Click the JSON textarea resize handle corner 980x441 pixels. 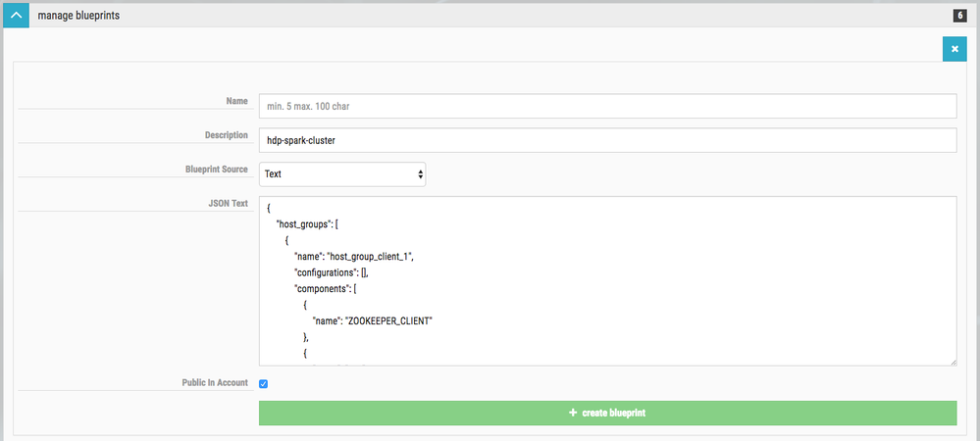point(952,361)
